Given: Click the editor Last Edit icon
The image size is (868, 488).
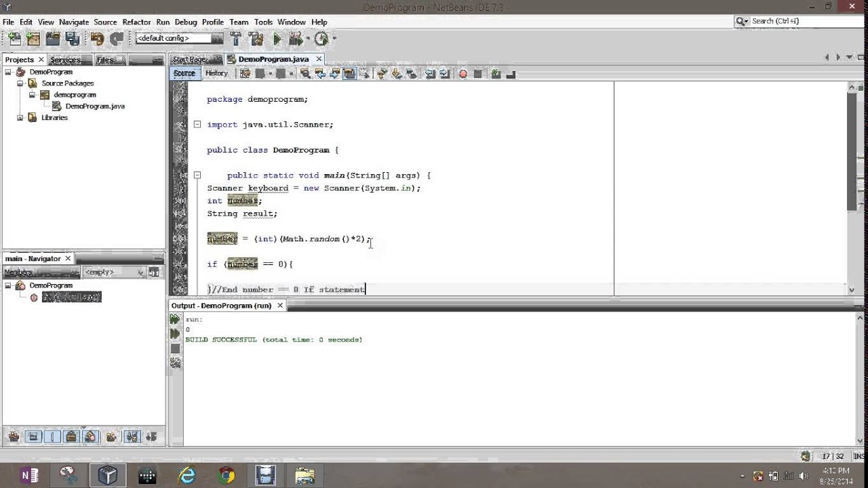Looking at the screenshot, I should (x=245, y=74).
